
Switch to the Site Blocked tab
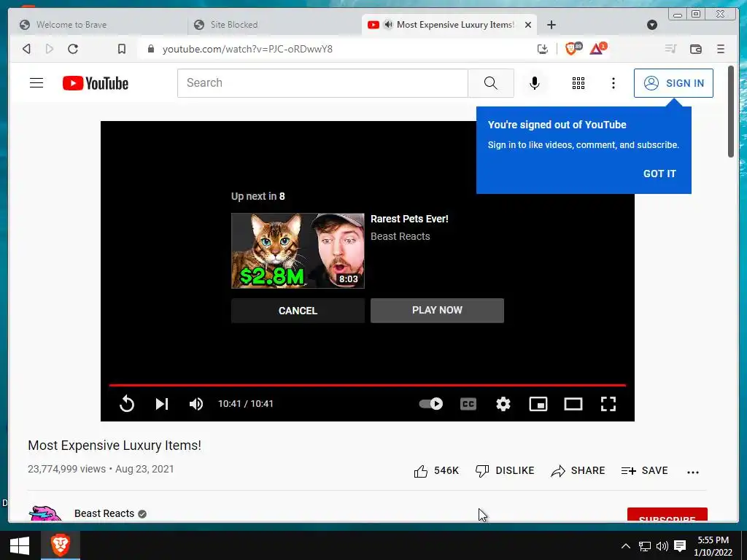point(274,25)
